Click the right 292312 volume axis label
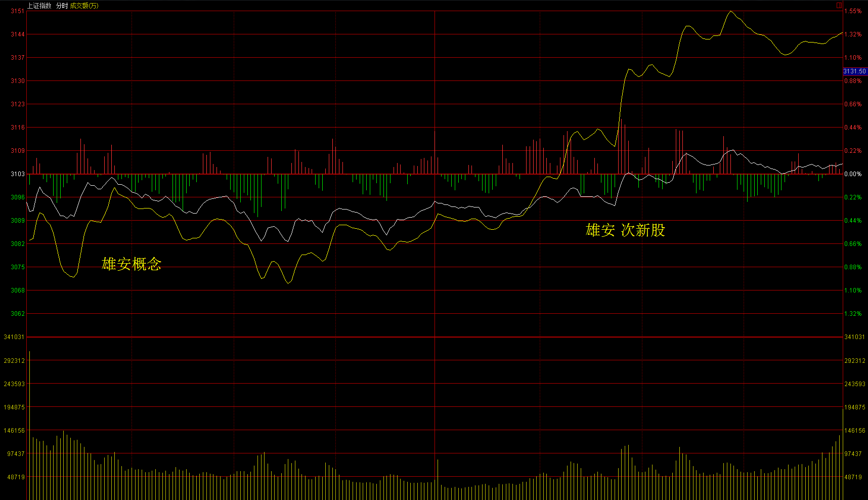This screenshot has width=868, height=500. 855,361
